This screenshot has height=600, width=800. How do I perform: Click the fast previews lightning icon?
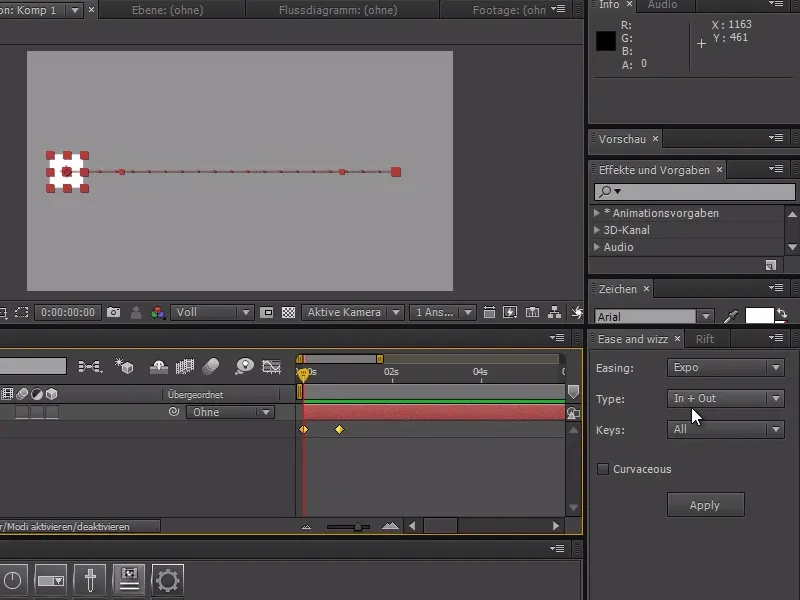(510, 312)
